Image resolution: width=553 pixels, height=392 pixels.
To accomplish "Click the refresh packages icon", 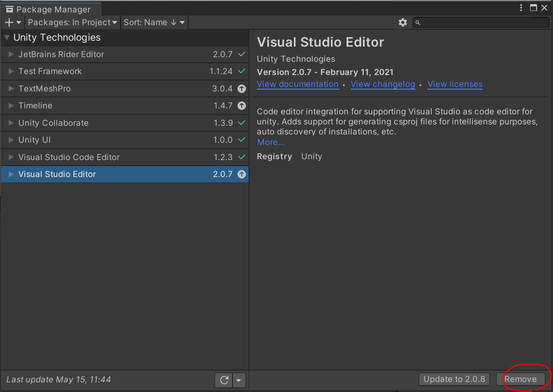I will tap(224, 380).
